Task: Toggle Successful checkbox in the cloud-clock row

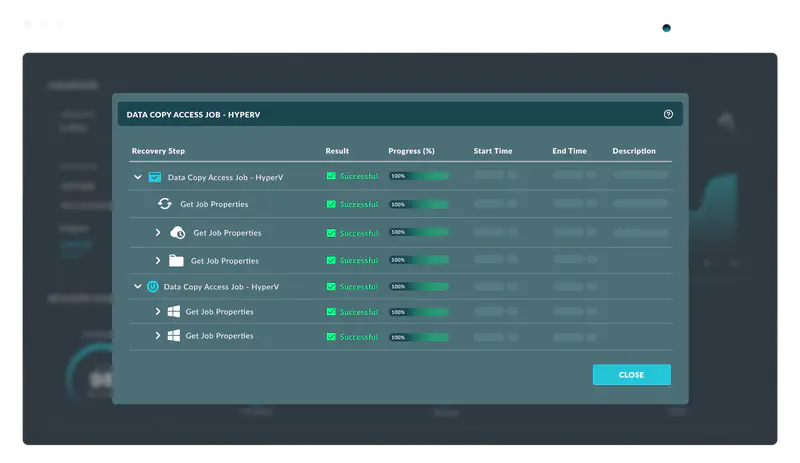Action: coord(331,233)
